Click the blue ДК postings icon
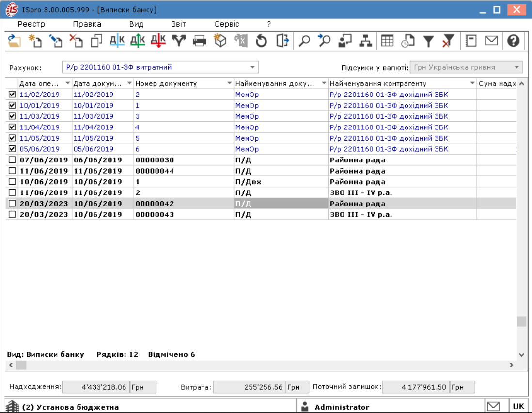The image size is (532, 413). (117, 41)
